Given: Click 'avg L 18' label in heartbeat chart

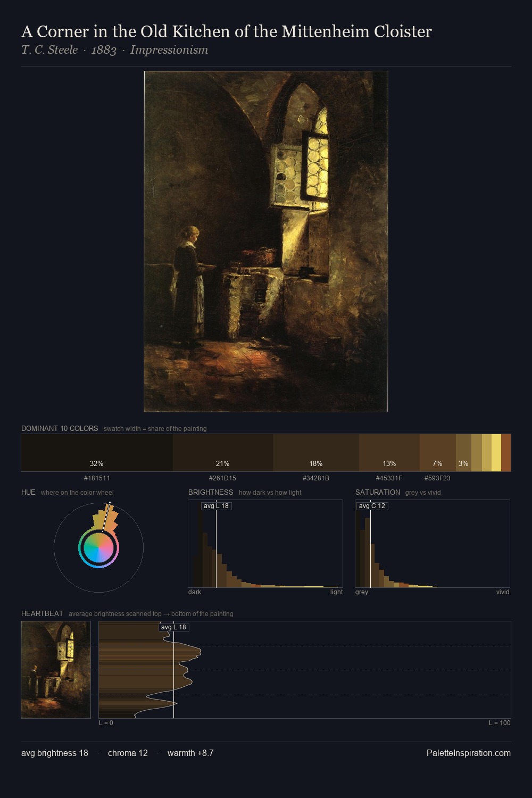Looking at the screenshot, I should (174, 627).
